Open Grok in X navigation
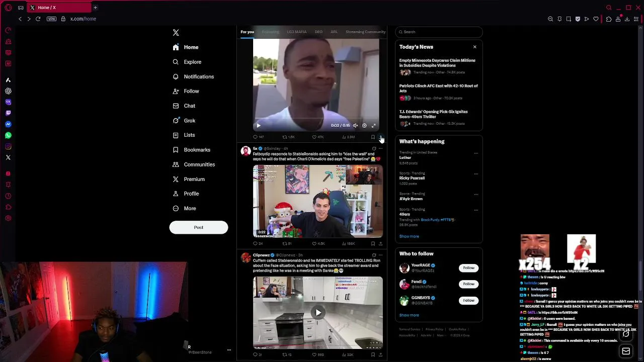644x362 pixels. point(184,121)
